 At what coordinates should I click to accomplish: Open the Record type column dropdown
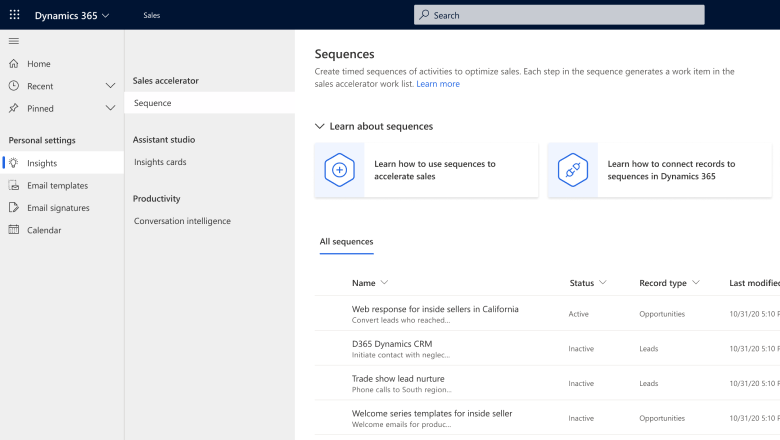[x=696, y=282]
